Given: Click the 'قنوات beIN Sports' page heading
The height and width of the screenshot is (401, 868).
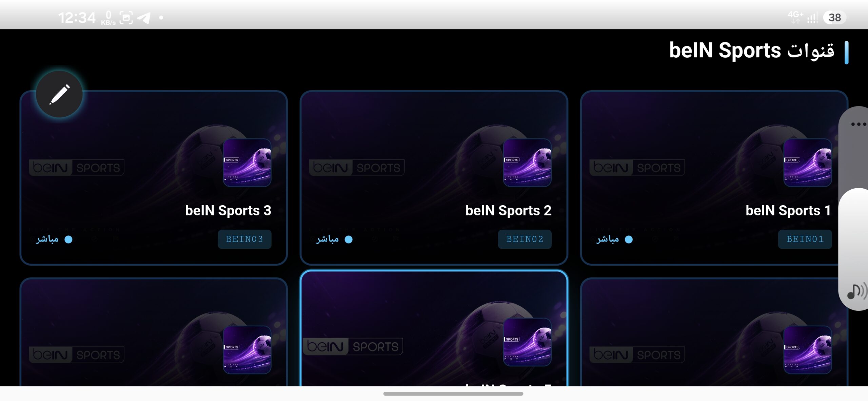Looking at the screenshot, I should point(752,51).
